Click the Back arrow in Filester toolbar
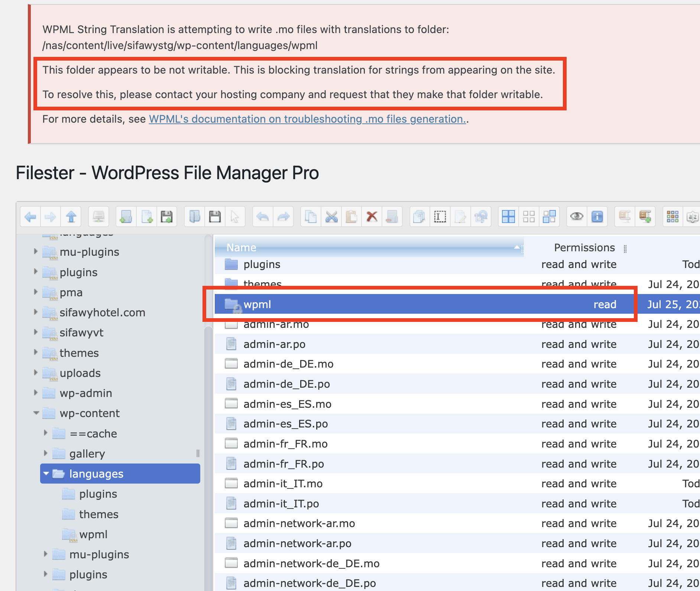This screenshot has width=700, height=591. coord(30,216)
